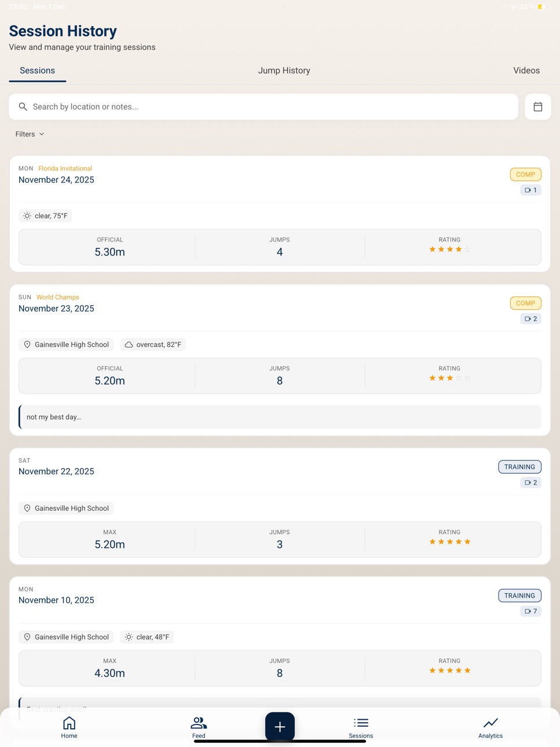Expand the Filters dropdown

[x=30, y=134]
